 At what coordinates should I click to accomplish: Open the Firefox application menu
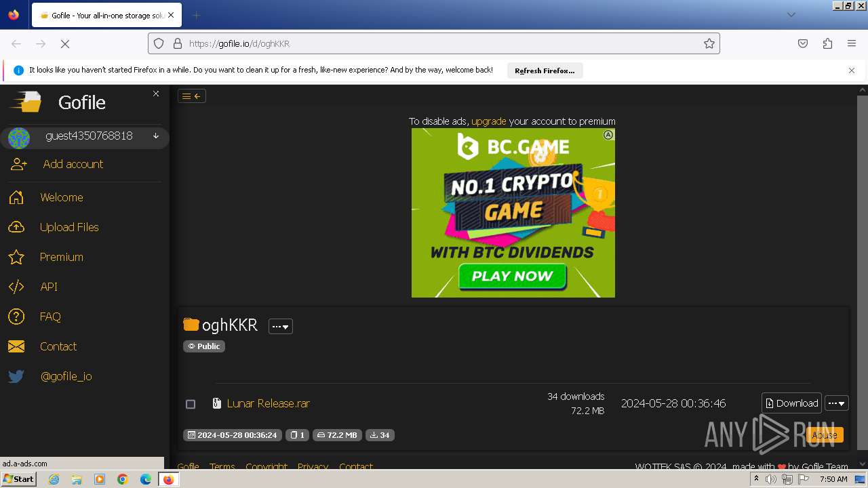(x=852, y=43)
